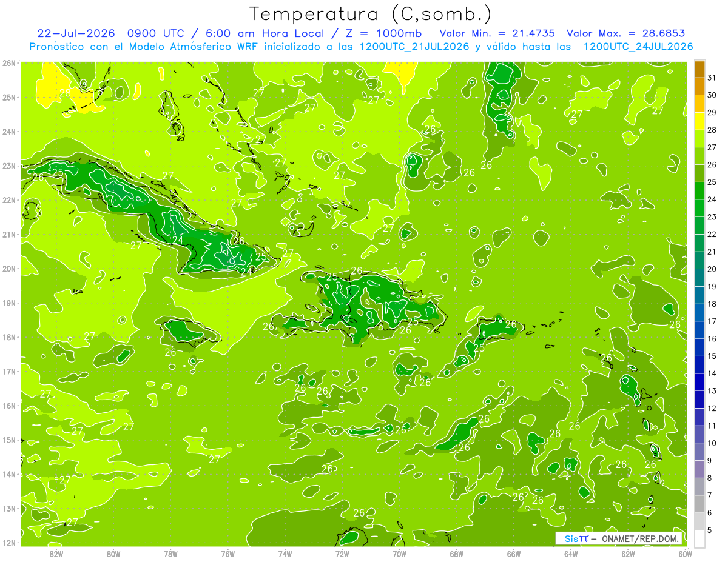The image size is (728, 562).
Task: Click the colorbar legend value "20"
Action: click(x=712, y=269)
